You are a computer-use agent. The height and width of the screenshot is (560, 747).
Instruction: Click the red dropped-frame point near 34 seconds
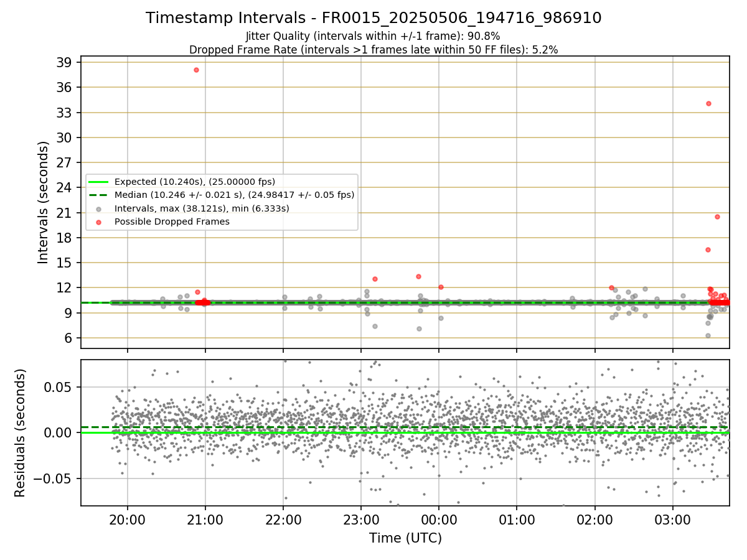(x=708, y=103)
